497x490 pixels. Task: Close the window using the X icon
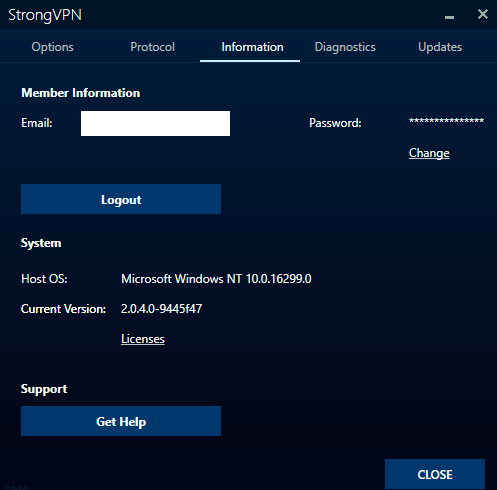pyautogui.click(x=483, y=14)
